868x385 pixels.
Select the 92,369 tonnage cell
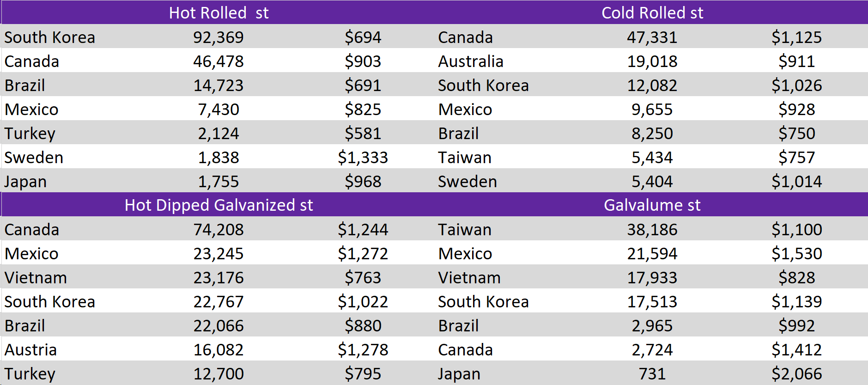(x=219, y=37)
